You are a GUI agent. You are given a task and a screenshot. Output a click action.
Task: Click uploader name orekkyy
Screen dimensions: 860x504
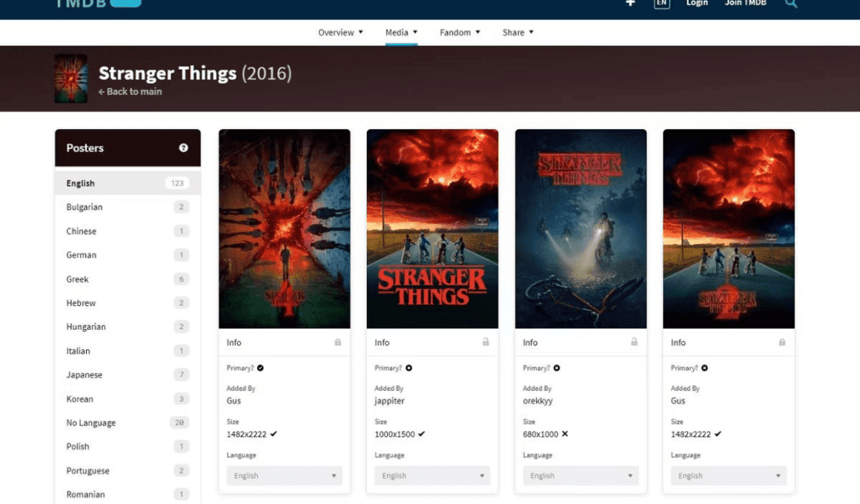(x=537, y=401)
